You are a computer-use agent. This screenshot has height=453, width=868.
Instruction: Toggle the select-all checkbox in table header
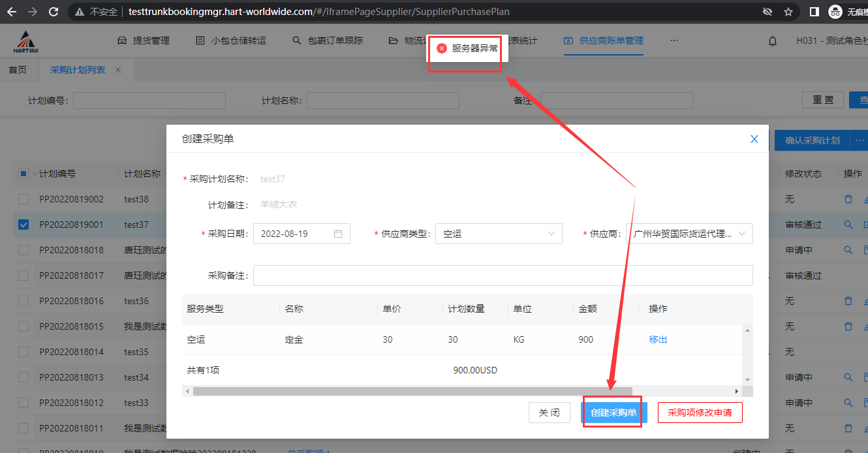[23, 174]
